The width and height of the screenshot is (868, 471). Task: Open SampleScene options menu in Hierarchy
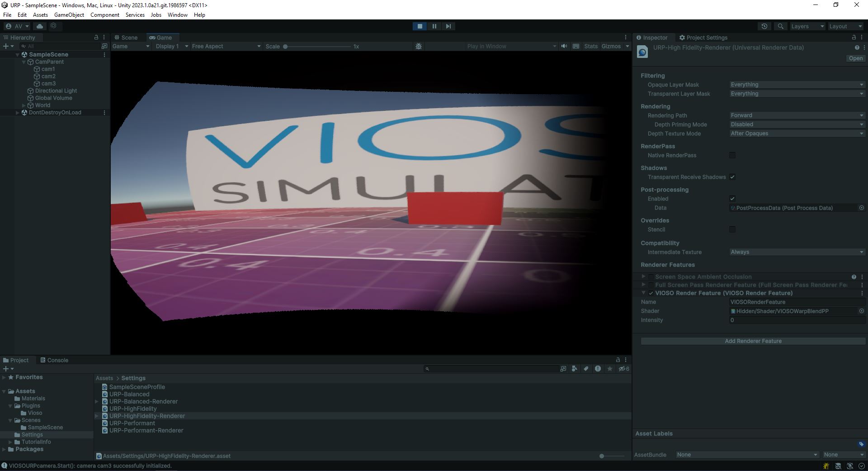click(104, 55)
